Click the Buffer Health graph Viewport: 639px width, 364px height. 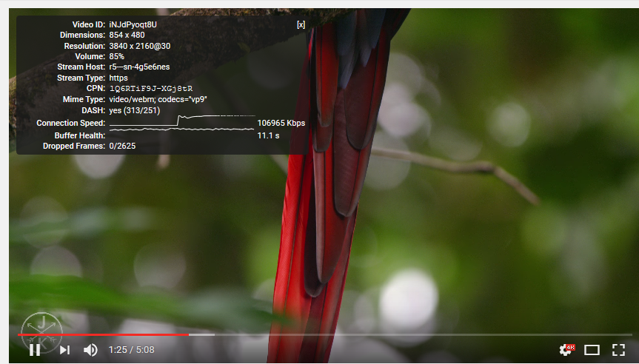pos(181,129)
